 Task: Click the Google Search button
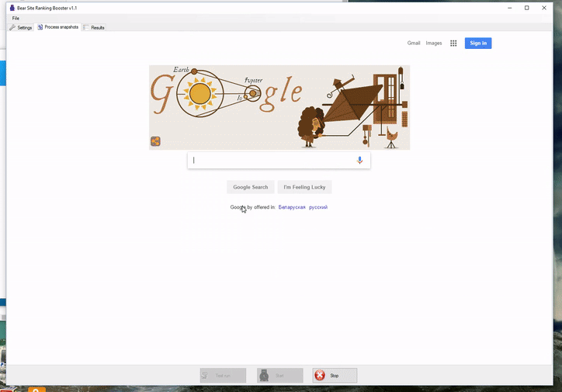click(251, 187)
